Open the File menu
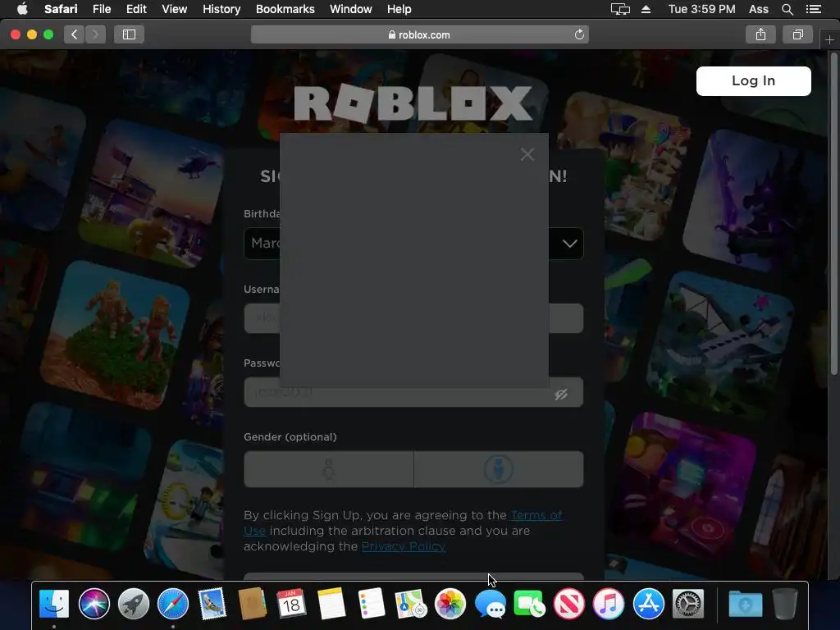The width and height of the screenshot is (840, 630). point(101,9)
